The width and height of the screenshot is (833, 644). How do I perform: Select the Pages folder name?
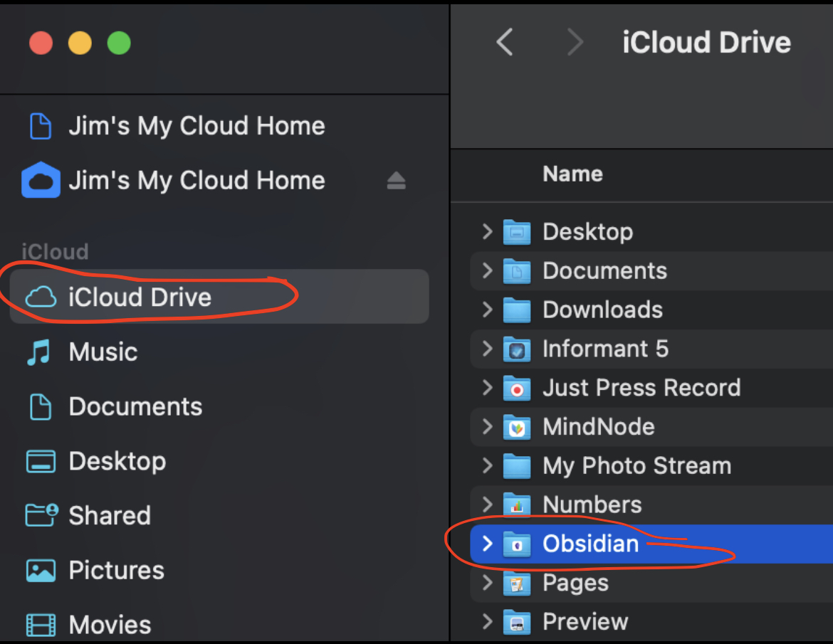575,583
